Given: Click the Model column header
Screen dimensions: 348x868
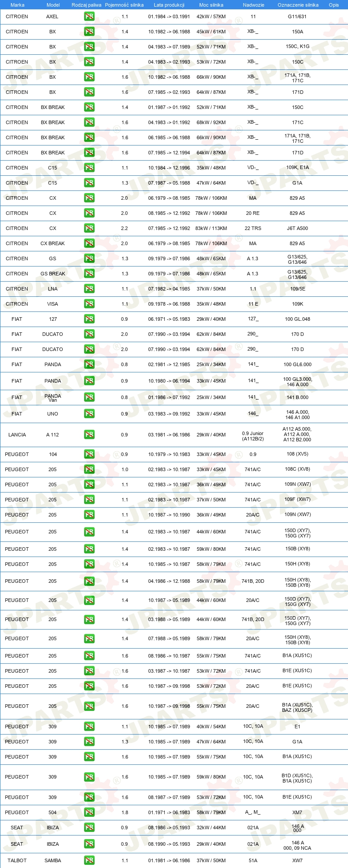Looking at the screenshot, I should (x=53, y=5).
